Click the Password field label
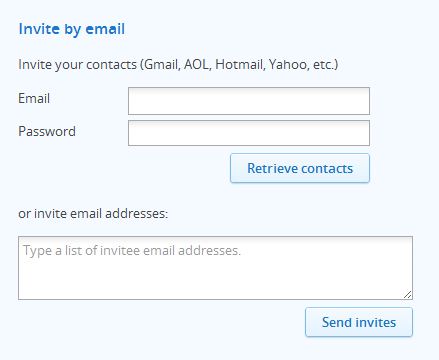Screen dimensions: 439x360 [47, 131]
